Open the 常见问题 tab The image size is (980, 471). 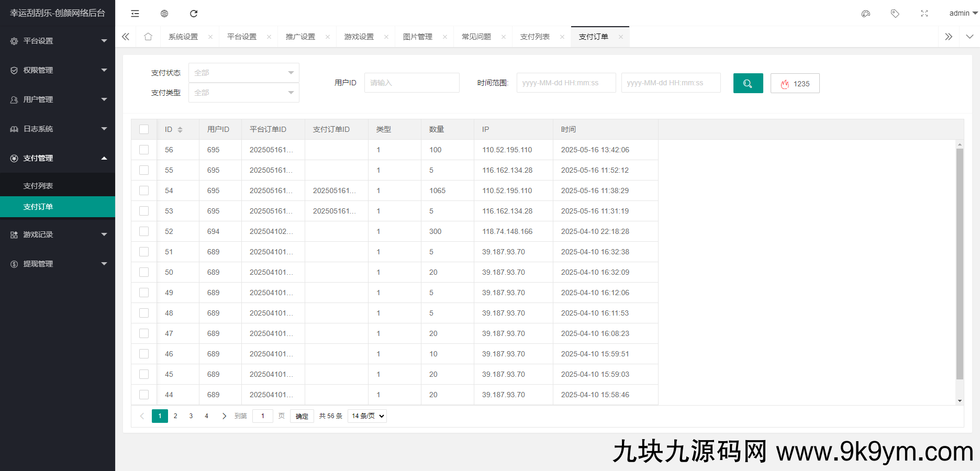475,36
